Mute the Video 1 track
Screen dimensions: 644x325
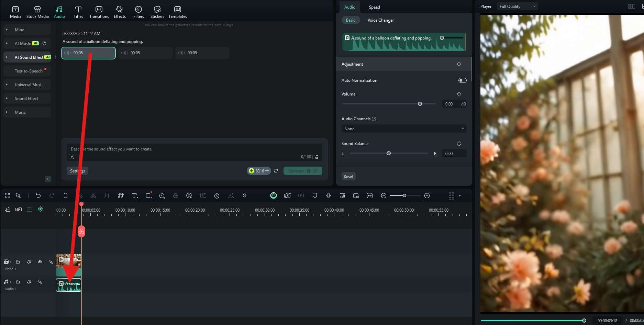pos(29,262)
